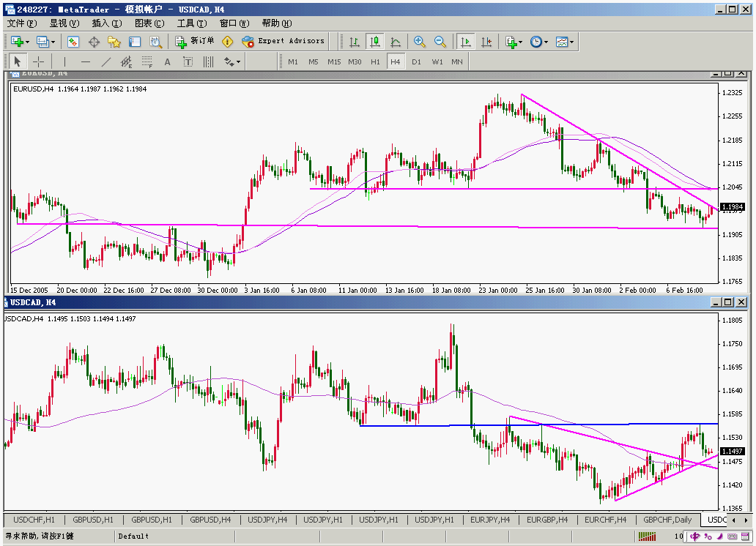This screenshot has width=756, height=546.
Task: Switch chart to Candlestick display
Action: (x=377, y=42)
